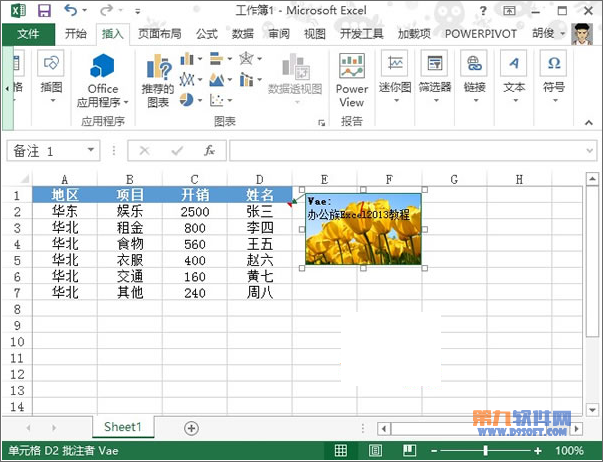Insert a radar chart icon
This screenshot has width=603, height=462.
246,59
